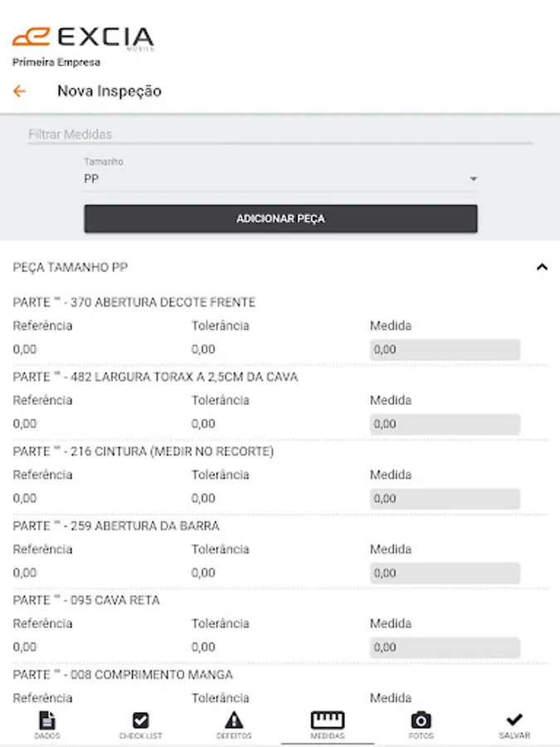The height and width of the screenshot is (747, 560).
Task: Open the Defeitos warning icon
Action: point(234,720)
